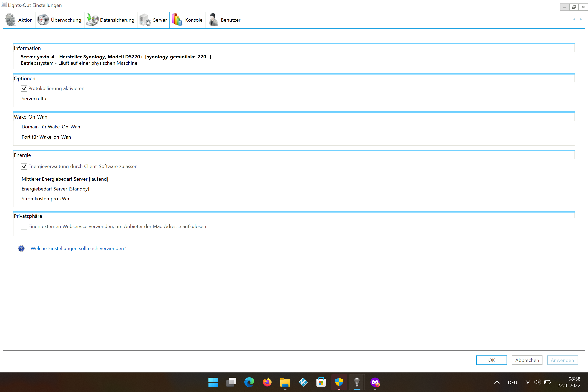Open Lights-Out from the taskbar bulb icon
The width and height of the screenshot is (588, 392).
[357, 382]
